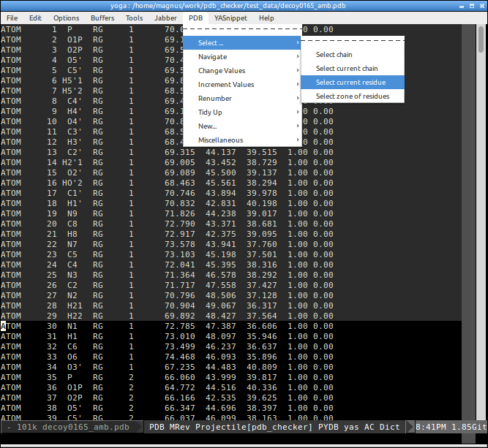The image size is (488, 448).
Task: Expand the Miscellaneous submenu
Action: point(242,140)
